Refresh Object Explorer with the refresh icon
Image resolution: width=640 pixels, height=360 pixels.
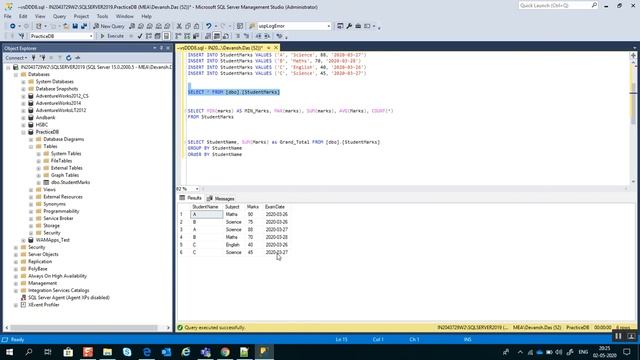(69, 58)
